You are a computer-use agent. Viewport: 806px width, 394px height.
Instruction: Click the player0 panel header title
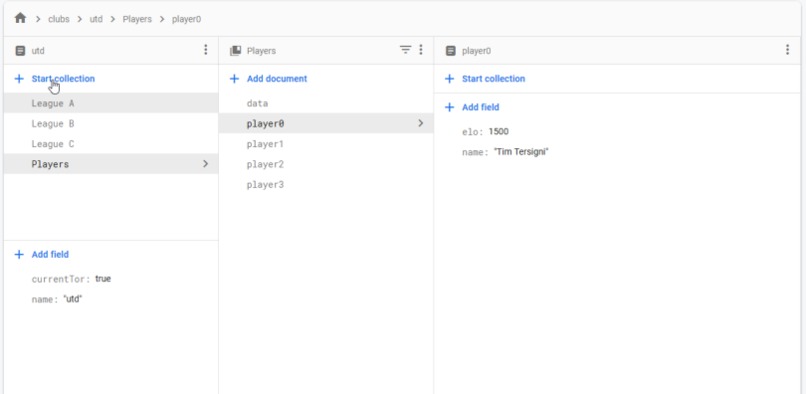point(477,50)
